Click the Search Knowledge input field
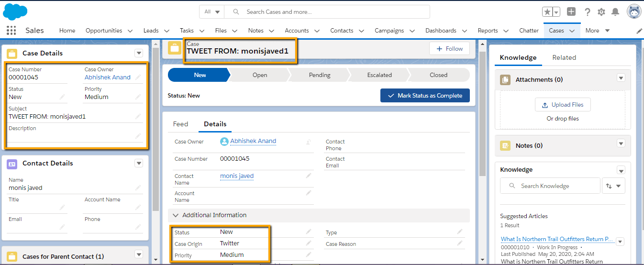644x265 pixels. pos(550,186)
